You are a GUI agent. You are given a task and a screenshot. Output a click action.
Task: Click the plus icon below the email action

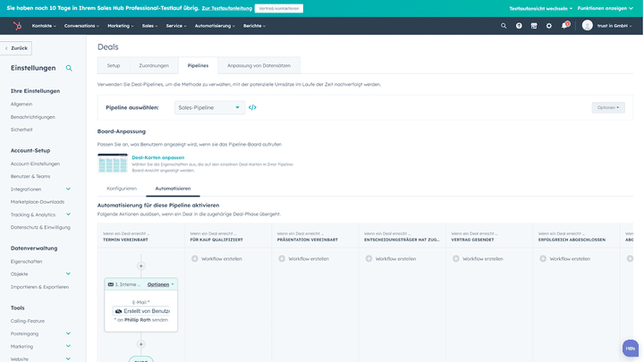(x=141, y=344)
